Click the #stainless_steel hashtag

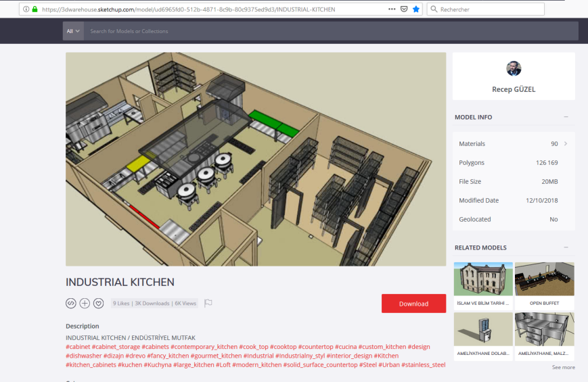423,365
